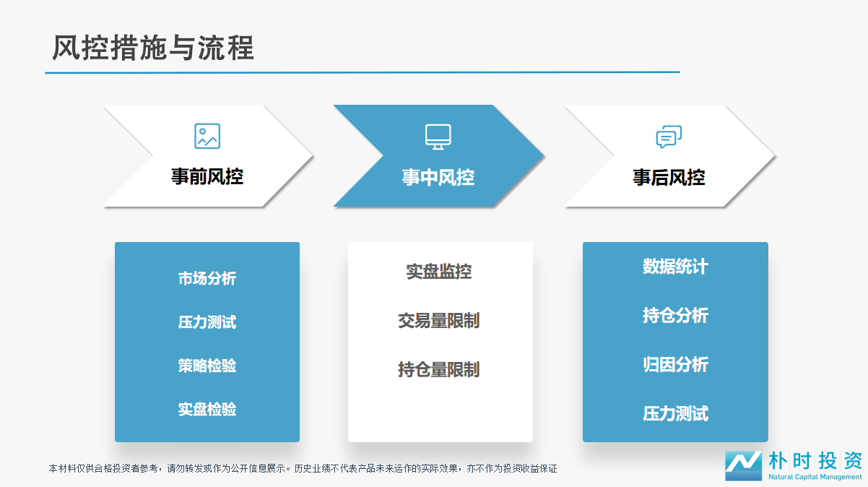
Task: Select the monitor icon above 事中风控
Action: 438,136
